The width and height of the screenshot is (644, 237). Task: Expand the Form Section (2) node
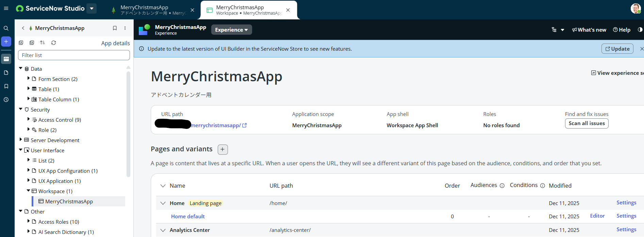click(28, 79)
